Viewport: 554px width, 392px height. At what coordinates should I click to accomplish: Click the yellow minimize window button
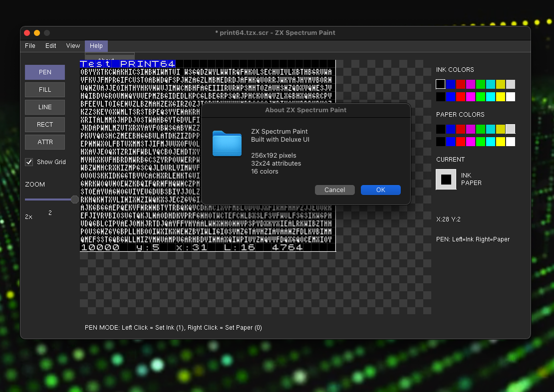tap(37, 33)
